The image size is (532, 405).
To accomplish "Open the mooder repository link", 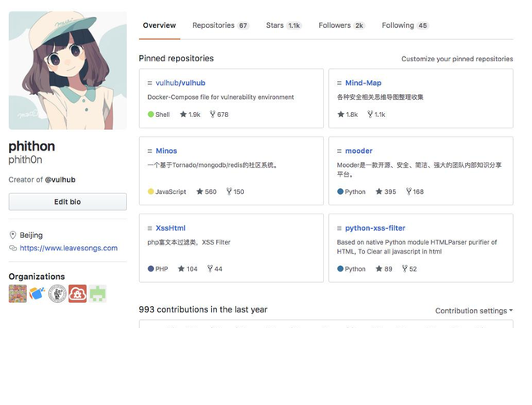I will click(x=358, y=151).
